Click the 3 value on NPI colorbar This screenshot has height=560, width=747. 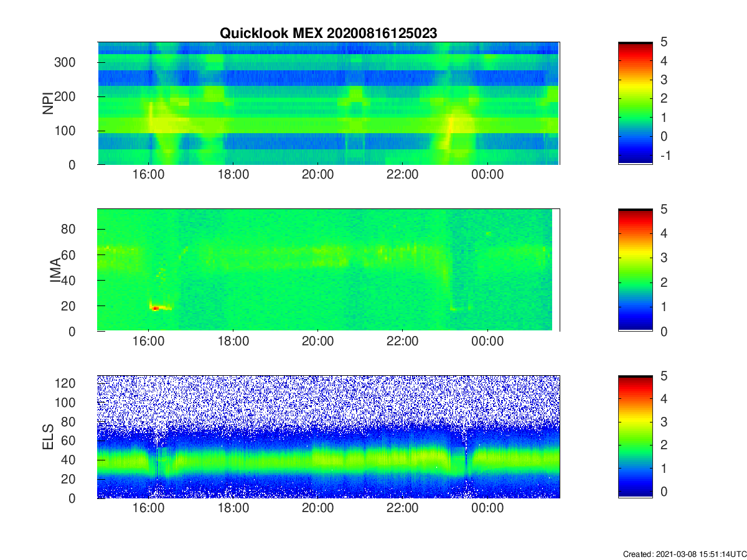tap(664, 80)
